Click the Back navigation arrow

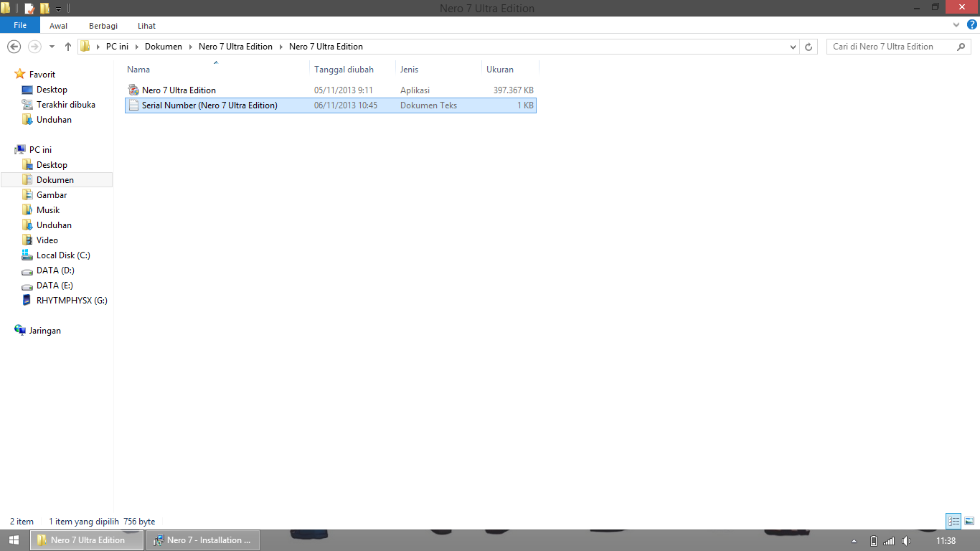click(x=14, y=47)
